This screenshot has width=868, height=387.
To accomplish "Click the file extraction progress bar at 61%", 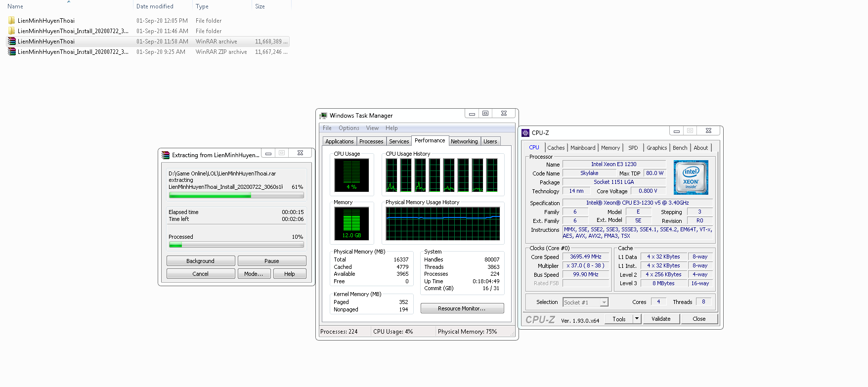I will tap(236, 195).
